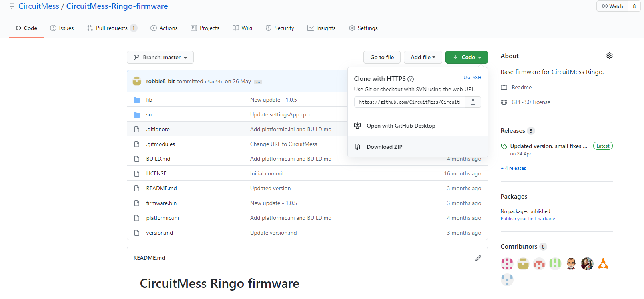Click the light blue contributor avatar
This screenshot has height=299, width=644.
coord(507,279)
